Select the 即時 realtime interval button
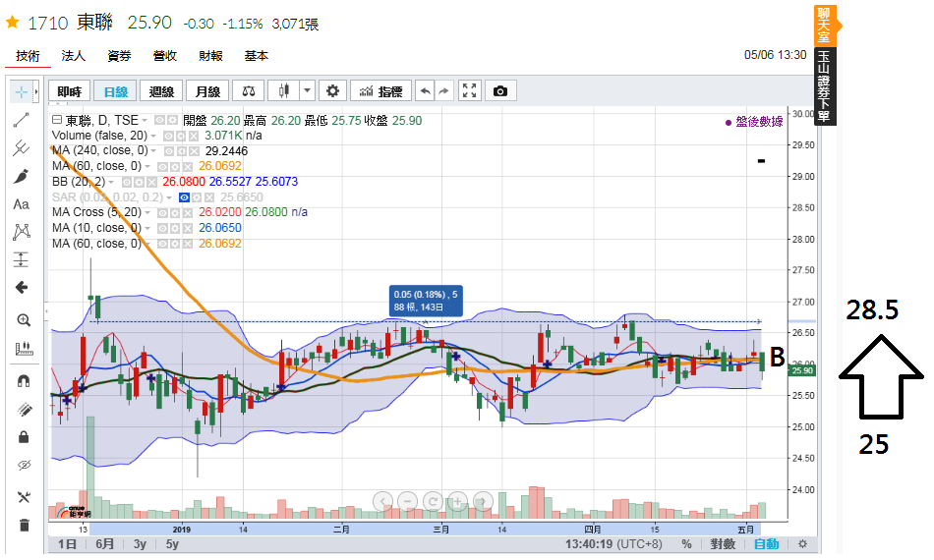The image size is (934, 560). 69,91
